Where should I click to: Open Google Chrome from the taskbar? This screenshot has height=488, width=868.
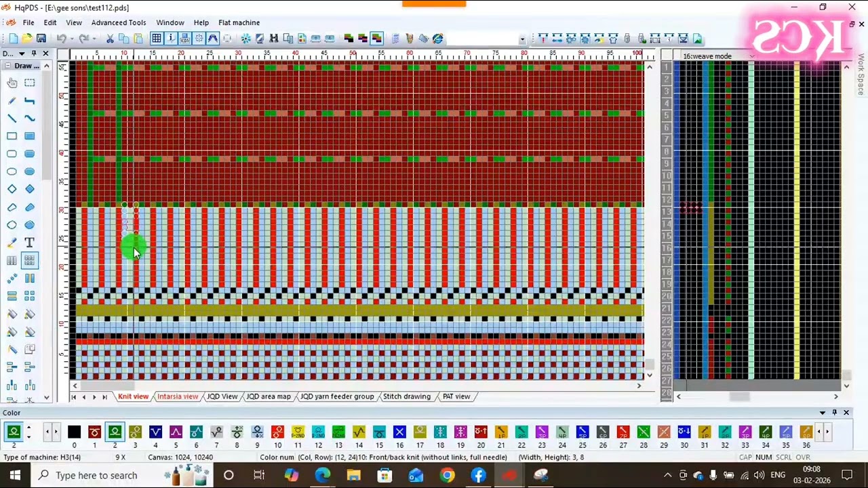click(447, 475)
